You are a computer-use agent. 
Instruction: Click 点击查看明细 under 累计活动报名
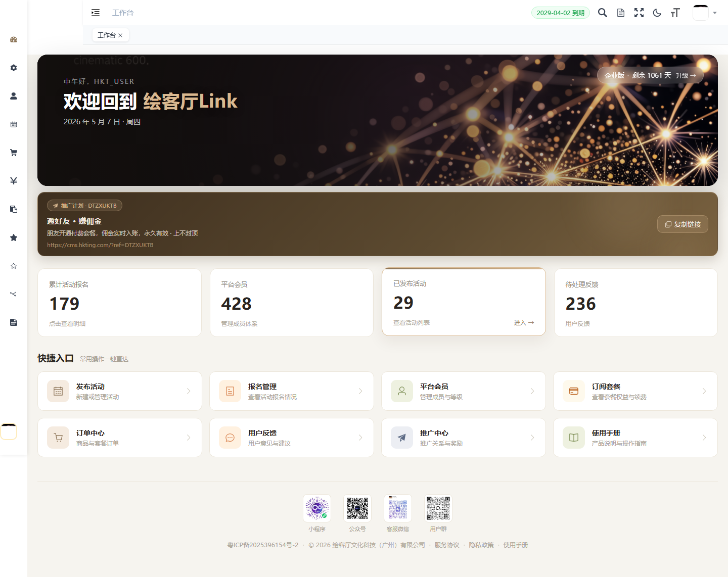tap(67, 324)
